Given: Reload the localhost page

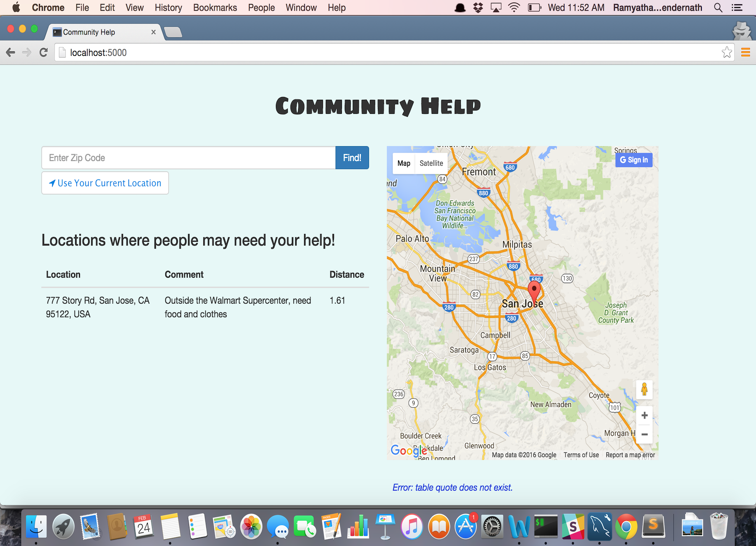Looking at the screenshot, I should [43, 52].
